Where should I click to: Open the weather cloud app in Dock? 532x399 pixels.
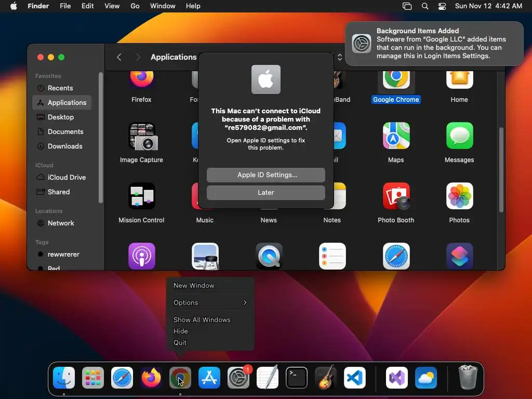pos(426,378)
